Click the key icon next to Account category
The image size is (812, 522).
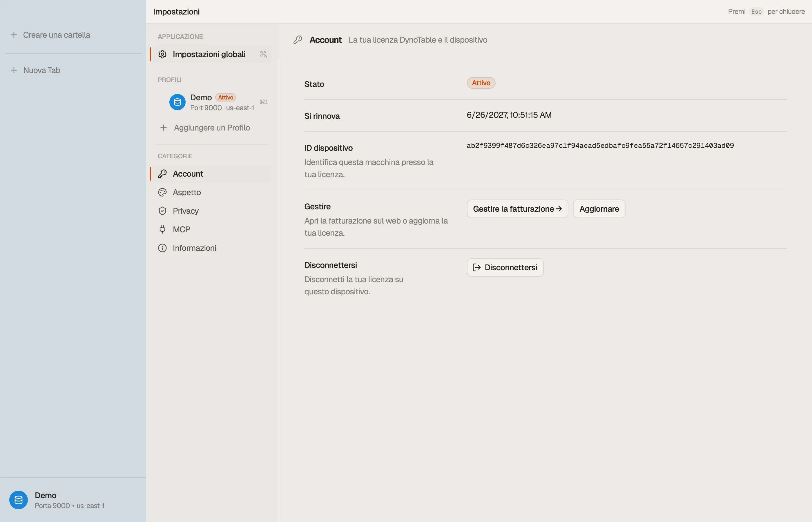click(x=162, y=174)
